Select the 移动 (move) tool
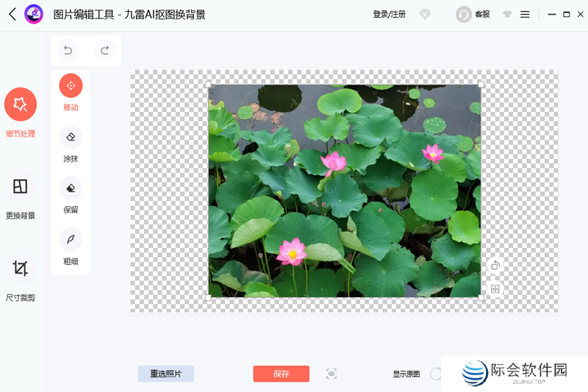This screenshot has width=588, height=392. pos(71,86)
